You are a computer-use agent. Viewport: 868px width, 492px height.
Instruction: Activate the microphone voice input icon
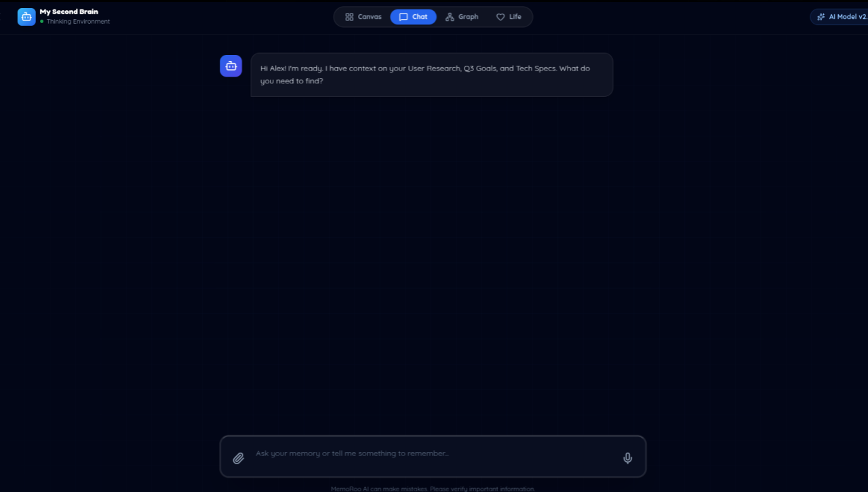click(628, 458)
